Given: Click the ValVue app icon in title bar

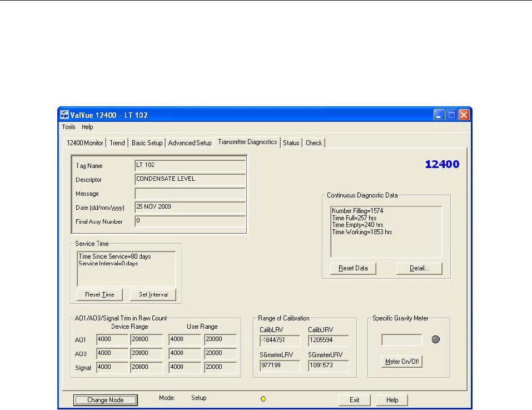Looking at the screenshot, I should (64, 115).
